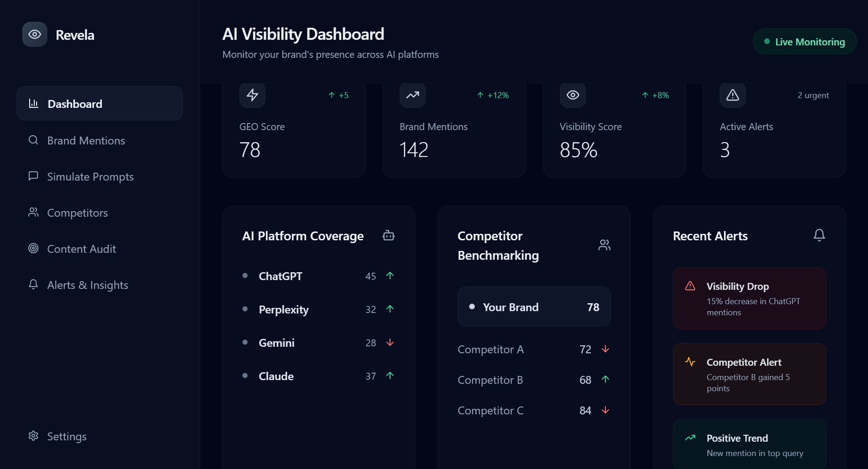
Task: Click Competitor B up arrow icon
Action: 605,379
